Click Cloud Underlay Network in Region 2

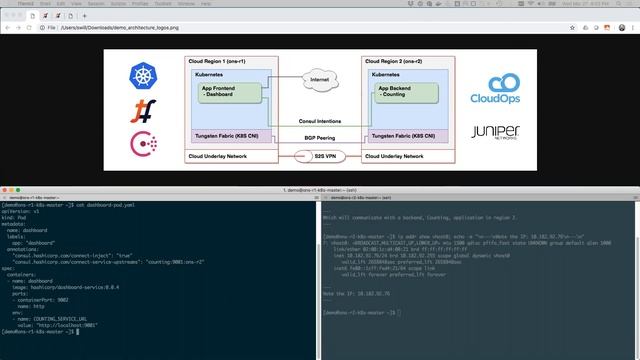tap(394, 156)
